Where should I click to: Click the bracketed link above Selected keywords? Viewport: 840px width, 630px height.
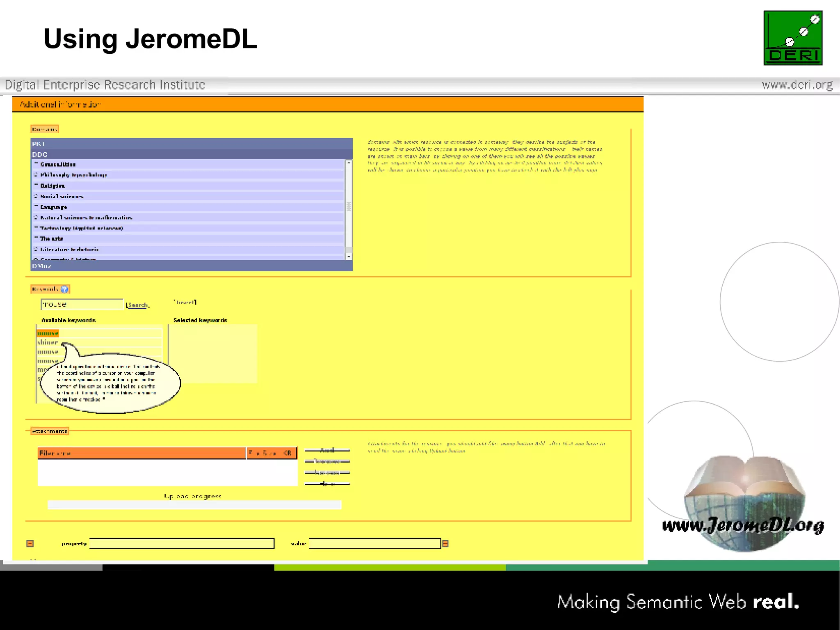[185, 302]
